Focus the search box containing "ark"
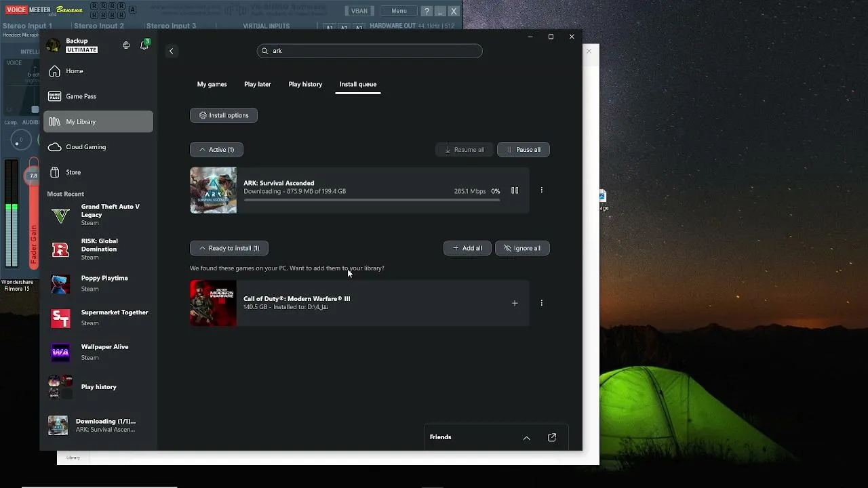Image resolution: width=868 pixels, height=488 pixels. pyautogui.click(x=370, y=51)
